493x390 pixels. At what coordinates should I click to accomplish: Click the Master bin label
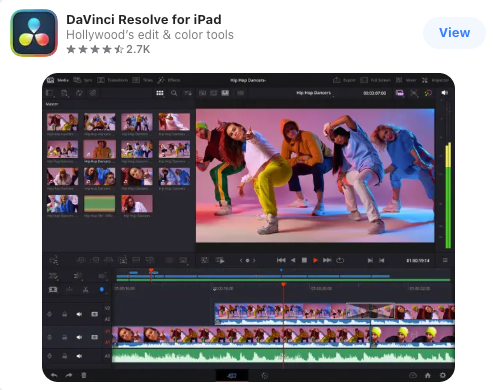pyautogui.click(x=52, y=104)
